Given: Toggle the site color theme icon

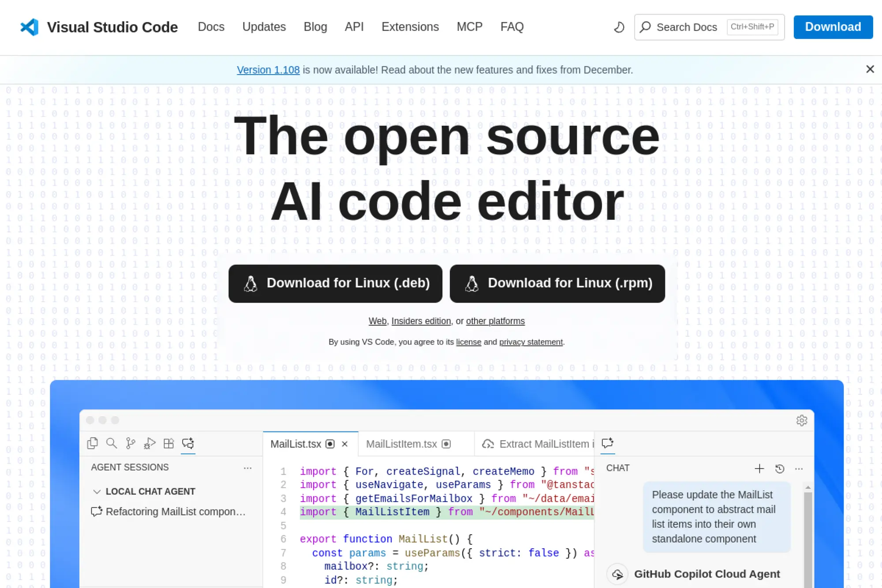Looking at the screenshot, I should (x=619, y=27).
